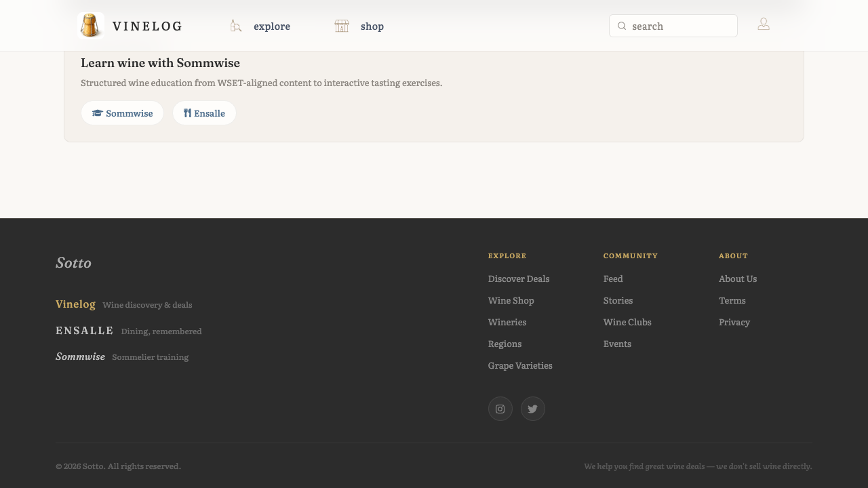
Task: Open the Stories link
Action: [618, 300]
